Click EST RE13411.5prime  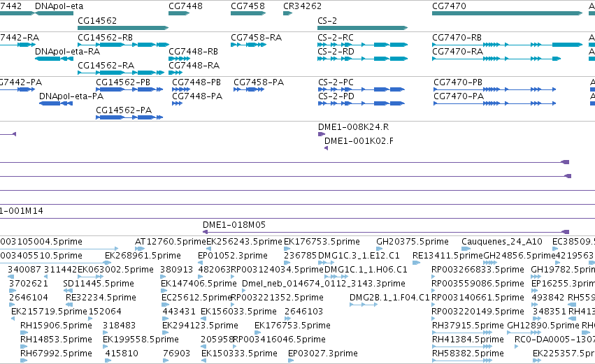[447, 256]
